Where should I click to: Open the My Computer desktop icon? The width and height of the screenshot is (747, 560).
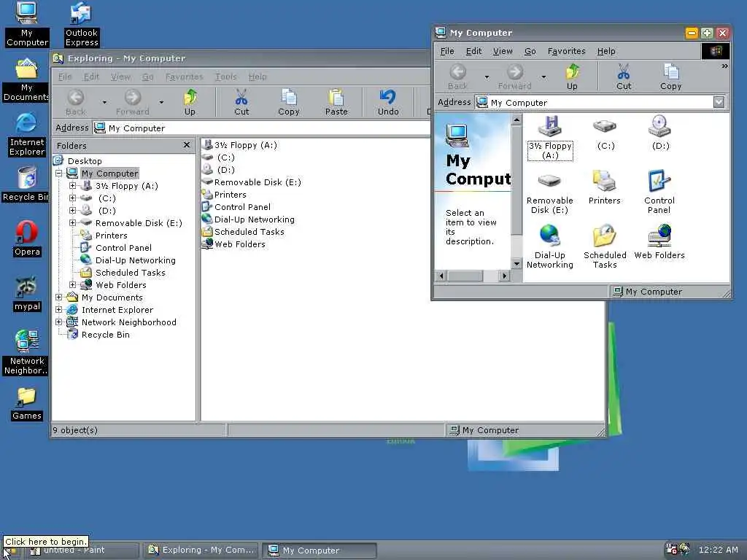point(27,24)
